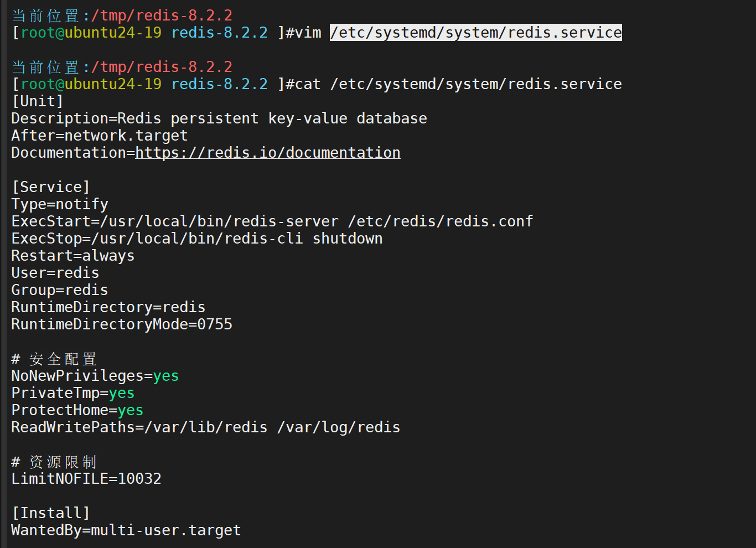The height and width of the screenshot is (548, 756).
Task: Click the ExecStop redis-cli shutdown line
Action: coord(197,239)
